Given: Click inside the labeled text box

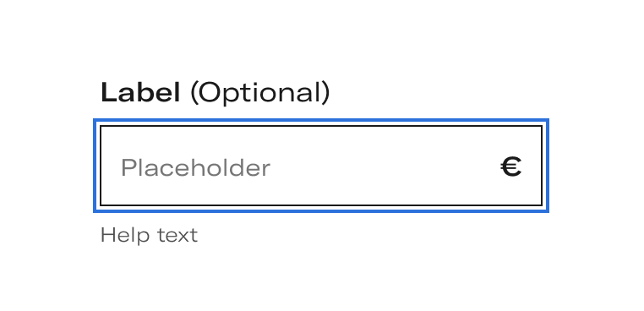Looking at the screenshot, I should coord(321,166).
